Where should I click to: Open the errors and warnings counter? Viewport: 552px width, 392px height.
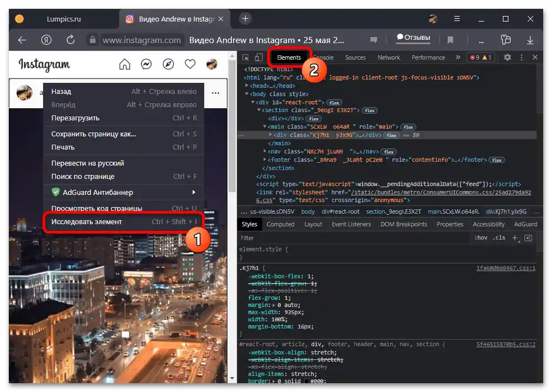pyautogui.click(x=481, y=57)
